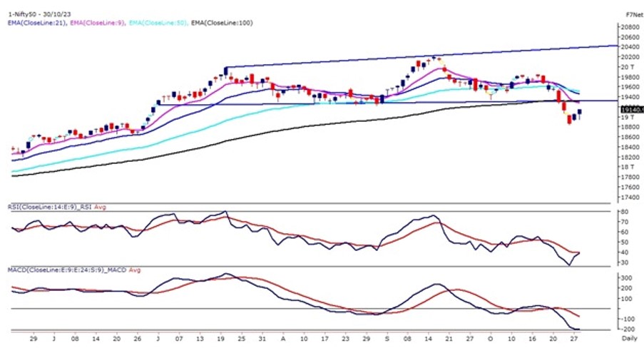
Task: Click the 17800 price axis value
Action: point(630,177)
